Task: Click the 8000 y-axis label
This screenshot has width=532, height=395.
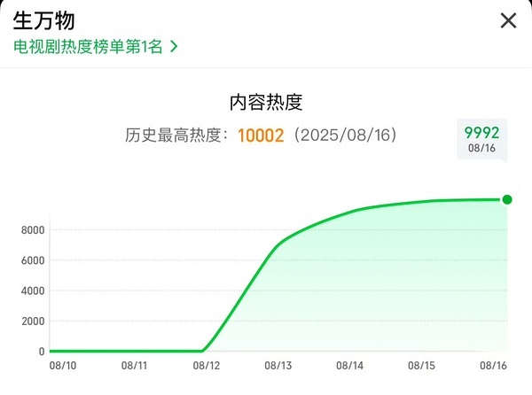Action: pyautogui.click(x=33, y=230)
